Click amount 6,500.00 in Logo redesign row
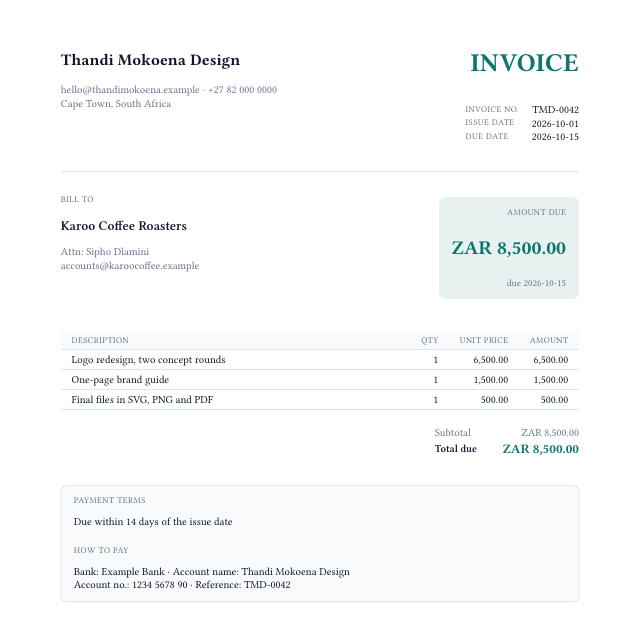 (551, 360)
